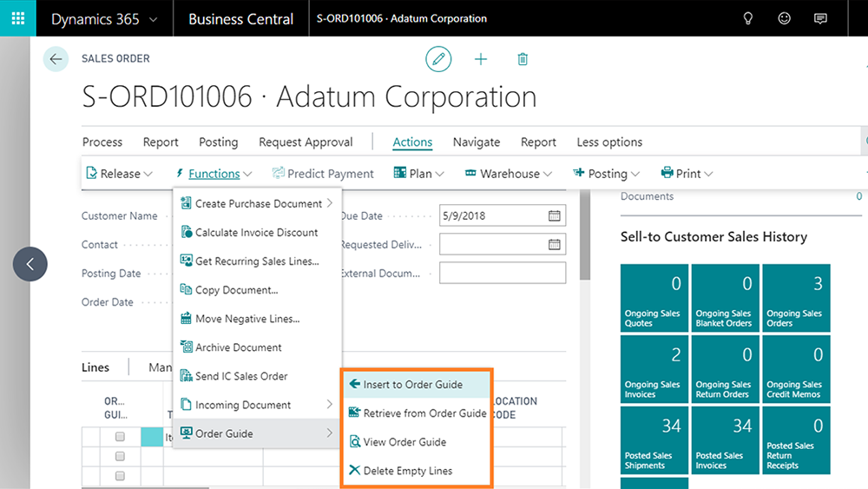Check the third order guide checkbox
The image size is (868, 489).
click(x=120, y=476)
